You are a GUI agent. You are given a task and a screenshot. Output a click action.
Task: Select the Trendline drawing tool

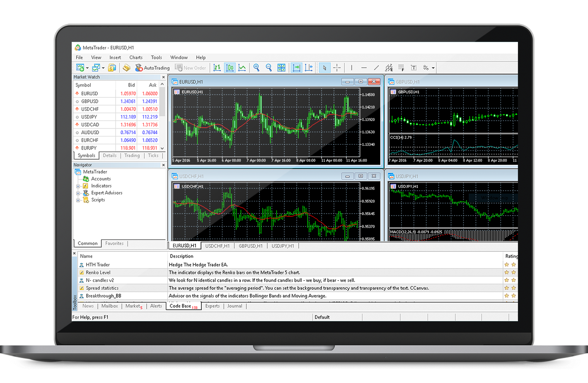(376, 68)
